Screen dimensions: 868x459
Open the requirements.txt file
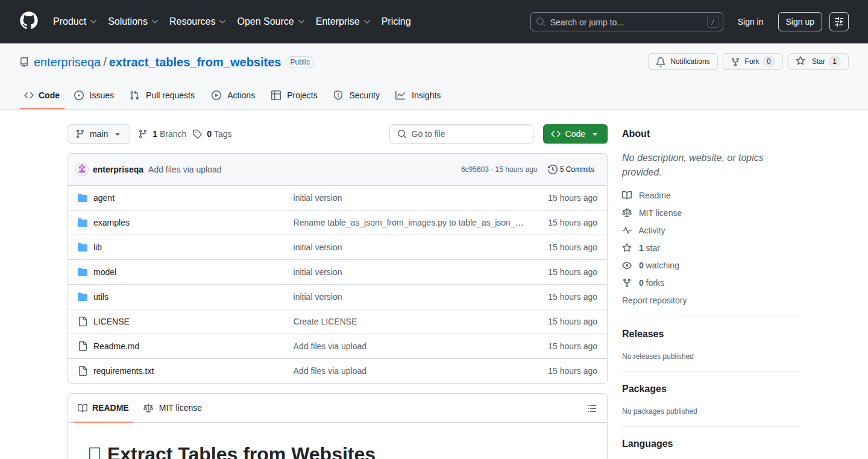[124, 371]
